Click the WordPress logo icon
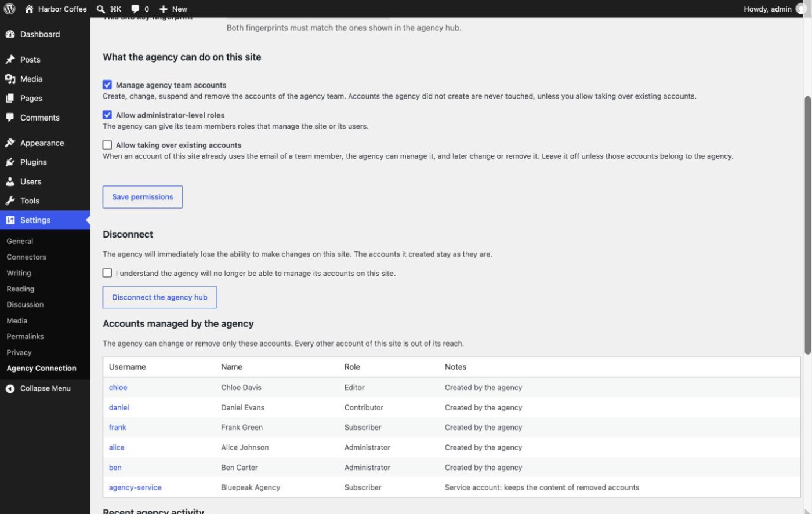The height and width of the screenshot is (514, 812). click(x=9, y=9)
